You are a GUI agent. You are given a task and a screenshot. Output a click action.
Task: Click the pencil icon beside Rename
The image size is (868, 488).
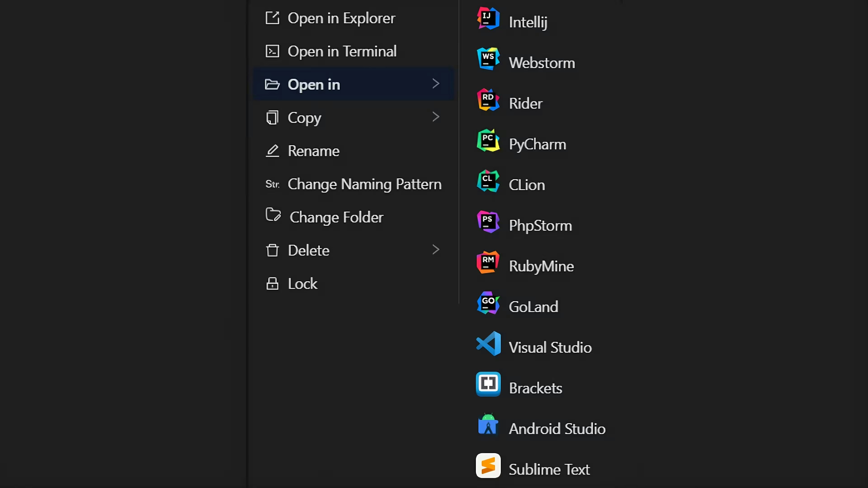click(x=272, y=151)
